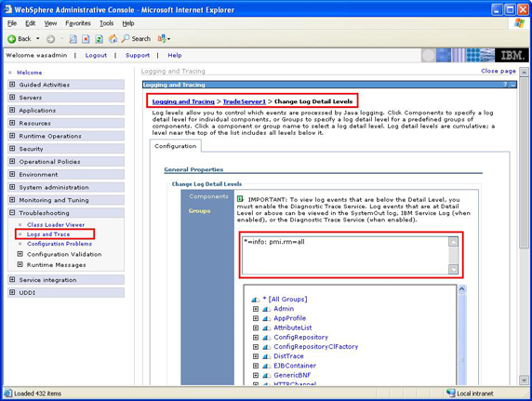Click the IMPORTANT info icon

pos(240,199)
